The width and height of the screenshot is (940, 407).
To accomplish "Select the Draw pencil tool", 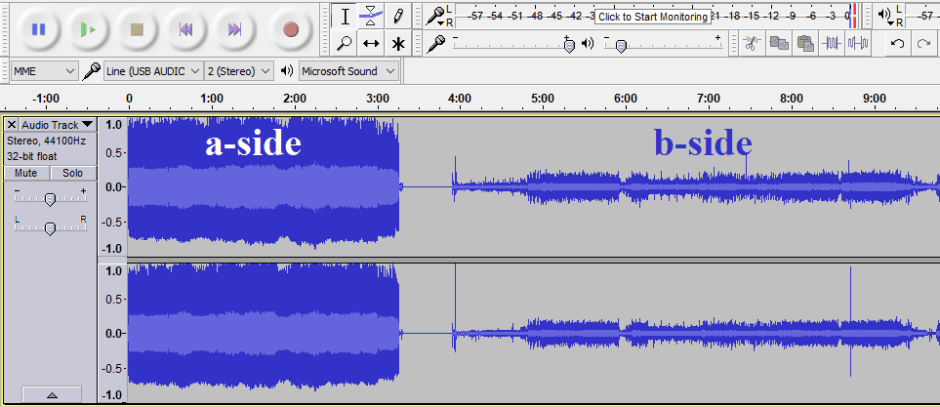I will (x=398, y=16).
